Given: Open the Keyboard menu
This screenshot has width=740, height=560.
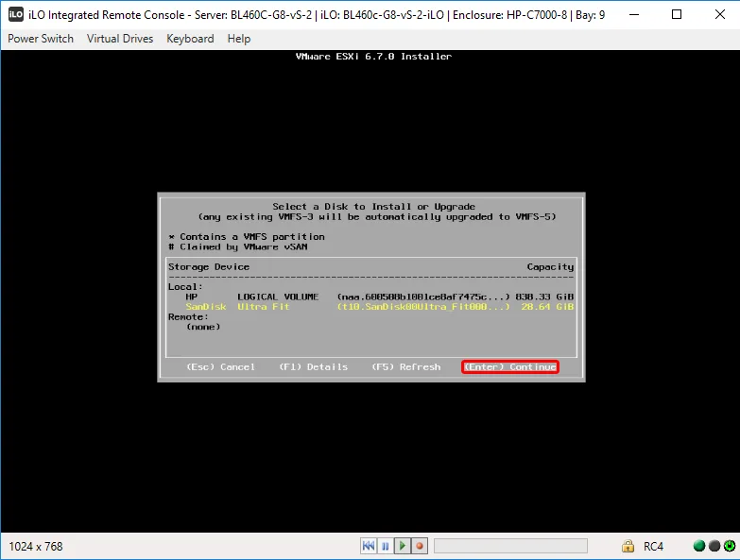Looking at the screenshot, I should [x=190, y=39].
